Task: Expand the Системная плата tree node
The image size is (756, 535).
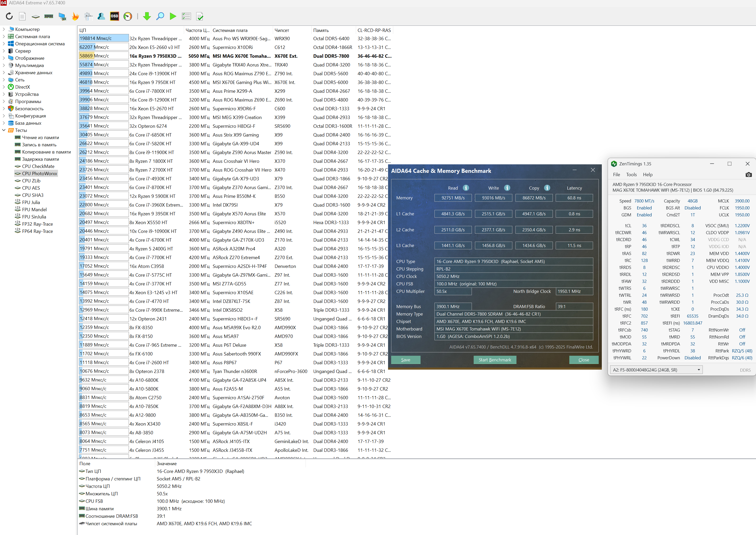Action: click(4, 37)
